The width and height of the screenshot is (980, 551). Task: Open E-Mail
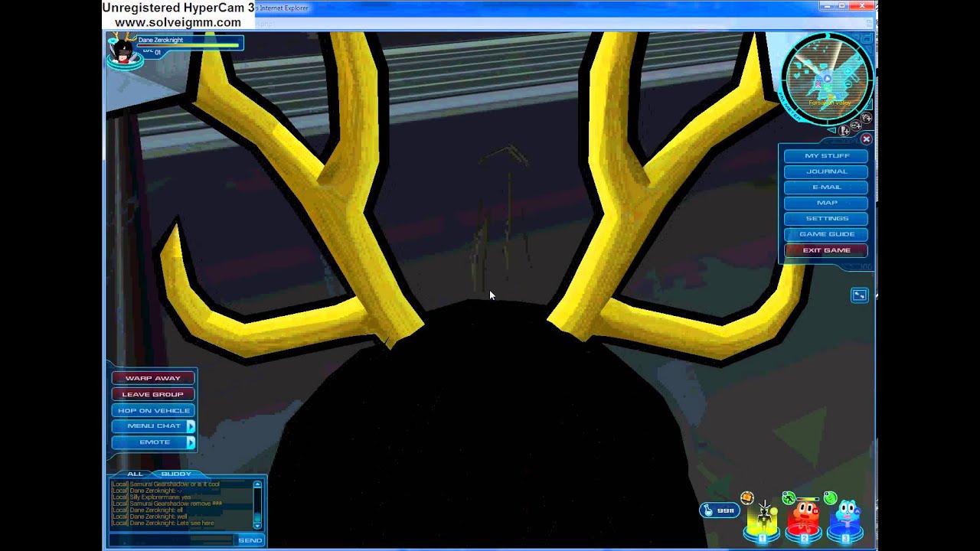click(826, 187)
